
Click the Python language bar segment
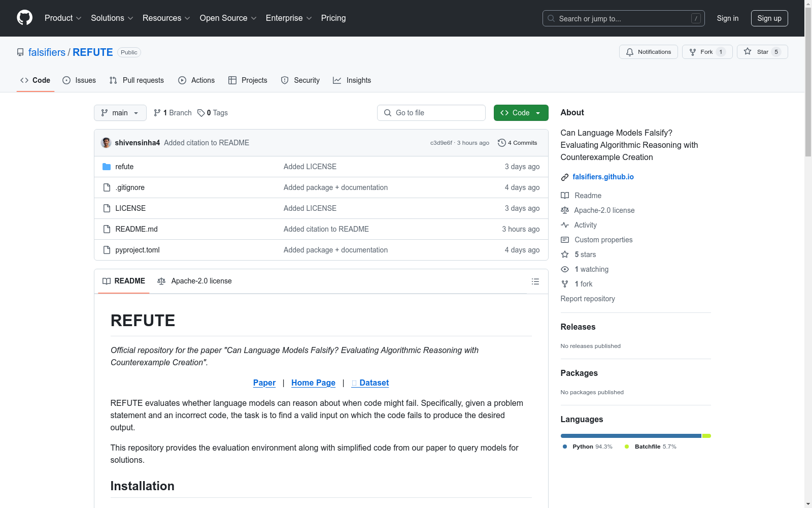[631, 436]
